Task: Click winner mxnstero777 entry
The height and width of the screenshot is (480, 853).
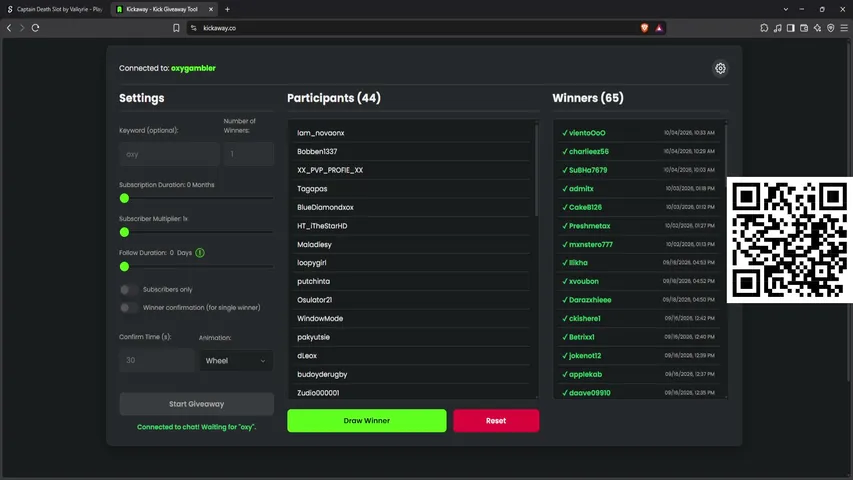Action: click(639, 244)
